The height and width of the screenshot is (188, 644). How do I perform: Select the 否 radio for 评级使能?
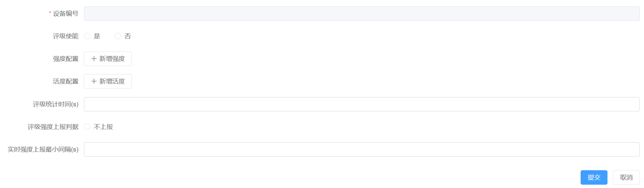118,36
